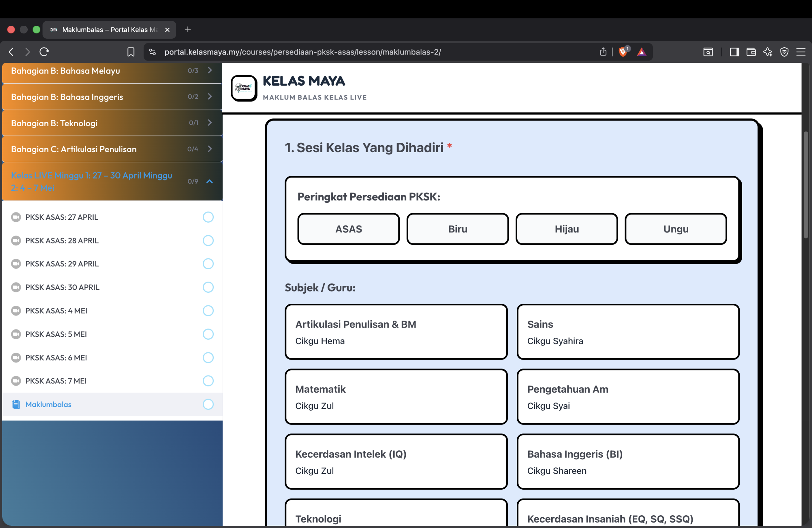Toggle the browser sidebar panel
The width and height of the screenshot is (812, 528).
(734, 52)
